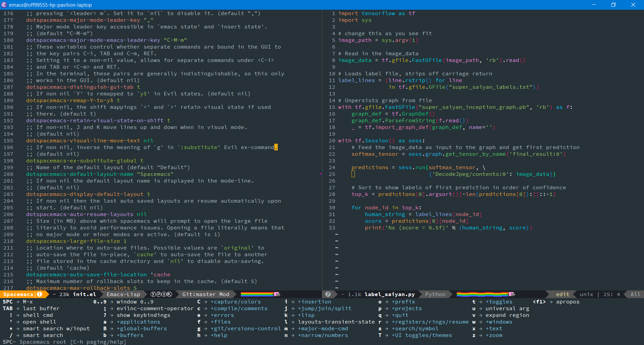Expand the +toggles prefix
The height and width of the screenshot is (345, 644).
click(x=499, y=302)
